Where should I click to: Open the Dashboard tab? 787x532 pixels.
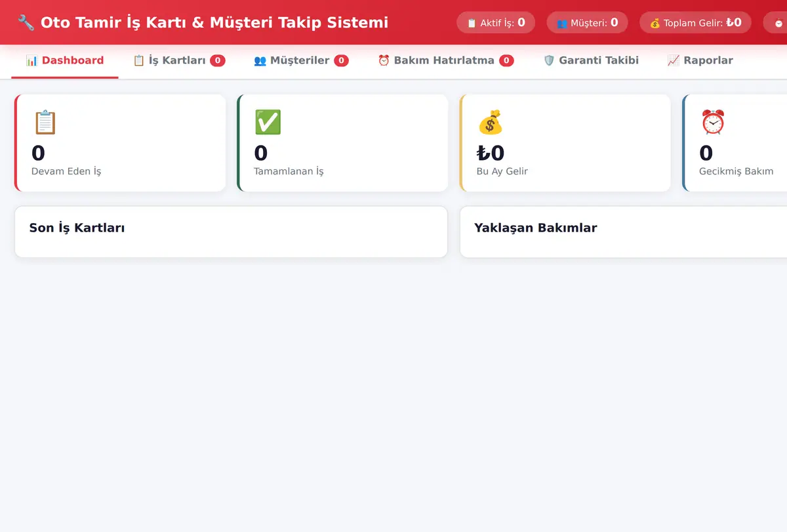[x=65, y=60]
